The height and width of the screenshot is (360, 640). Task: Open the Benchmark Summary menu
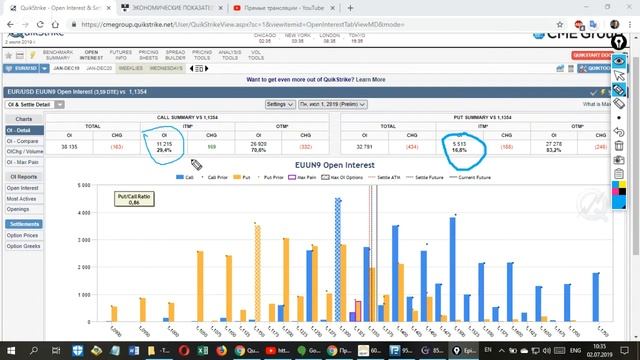(x=58, y=55)
